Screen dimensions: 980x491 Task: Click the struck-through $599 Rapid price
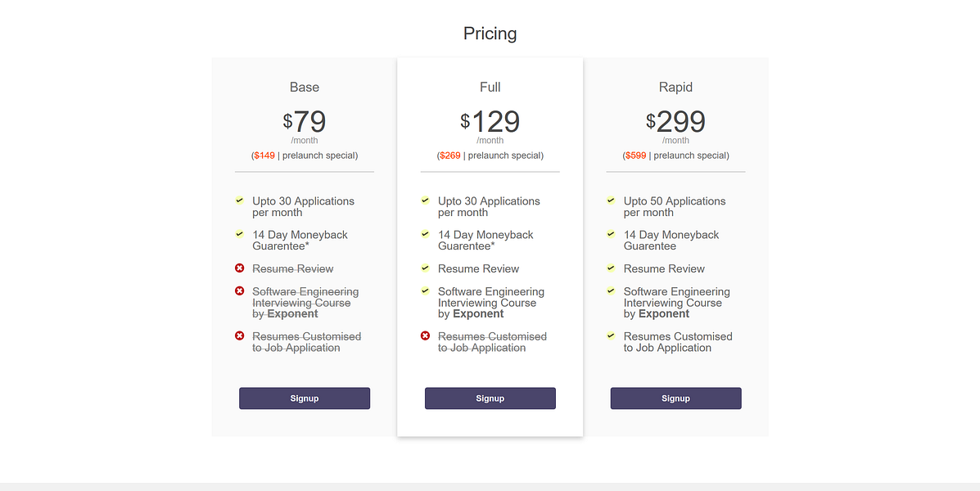635,155
